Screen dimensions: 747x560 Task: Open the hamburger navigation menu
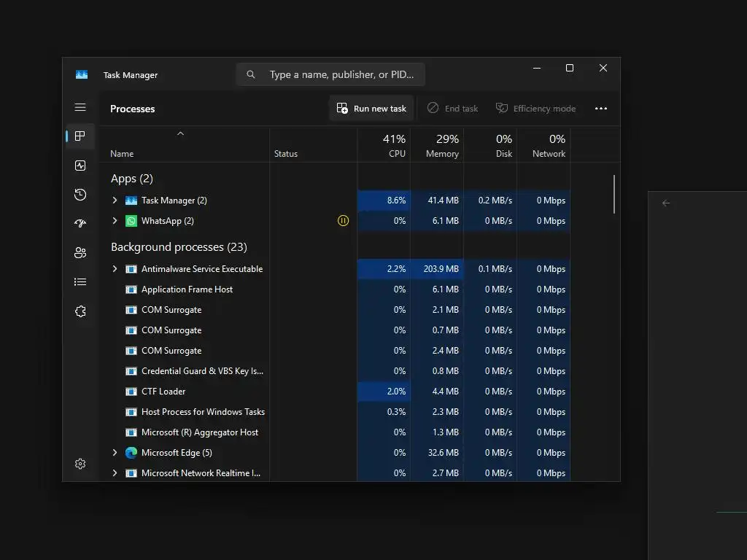click(80, 108)
